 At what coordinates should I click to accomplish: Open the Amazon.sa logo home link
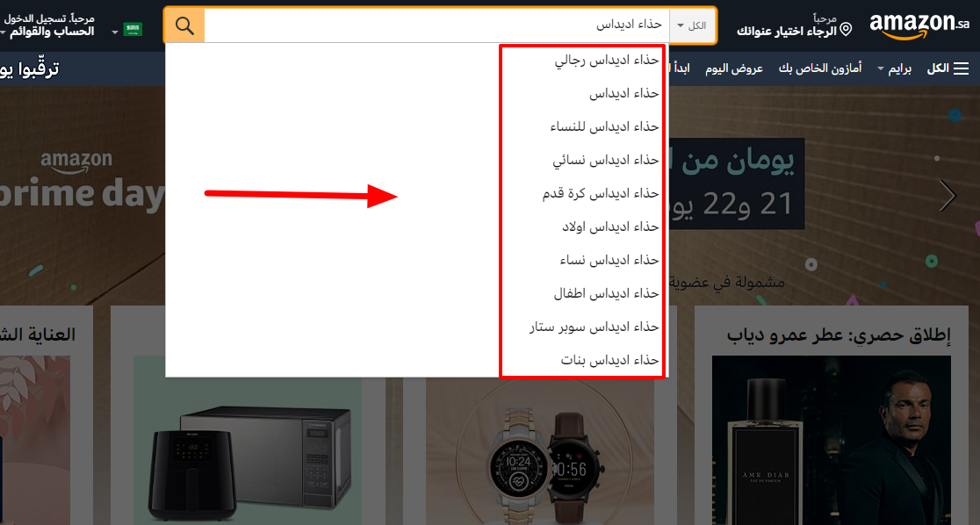coord(919,25)
